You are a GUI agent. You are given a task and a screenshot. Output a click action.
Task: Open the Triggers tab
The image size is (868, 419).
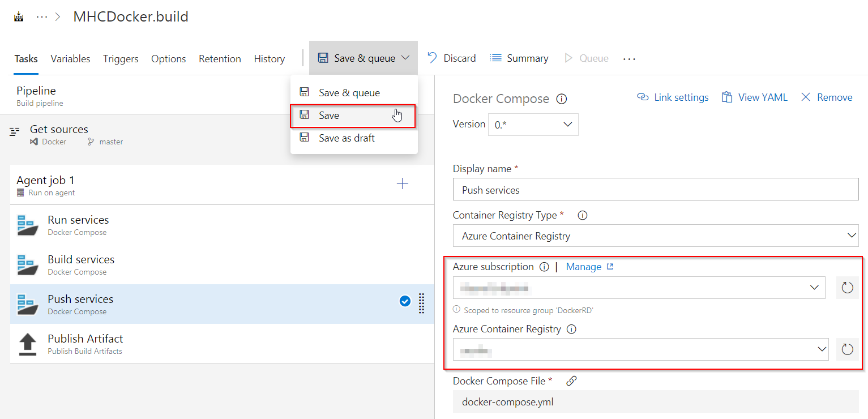pos(121,59)
